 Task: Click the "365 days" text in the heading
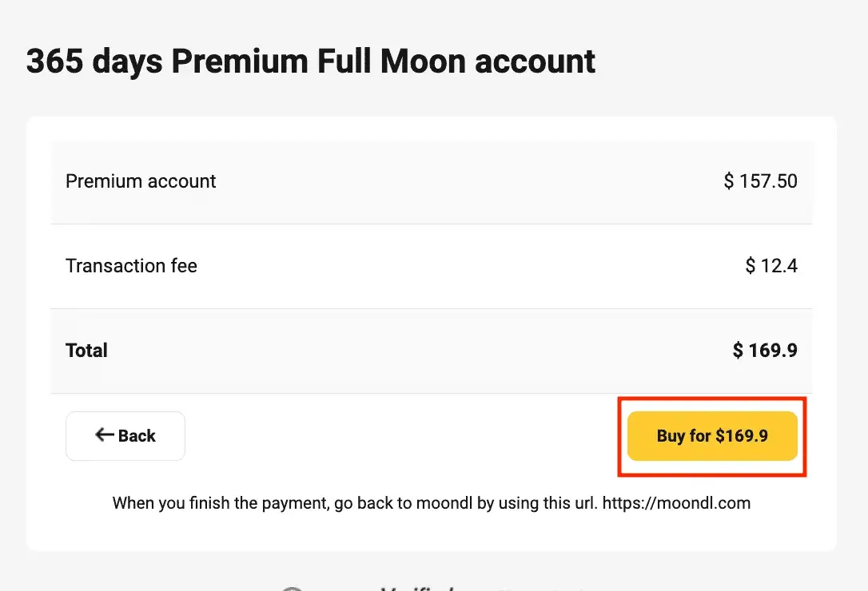coord(94,61)
